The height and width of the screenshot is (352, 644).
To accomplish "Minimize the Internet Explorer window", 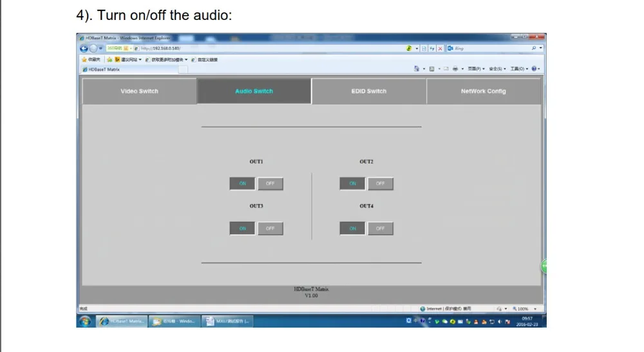I will click(x=515, y=37).
